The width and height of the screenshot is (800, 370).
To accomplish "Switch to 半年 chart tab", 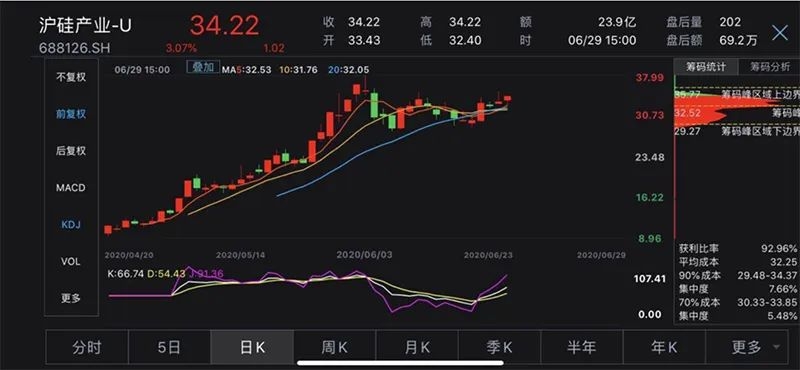I will point(582,347).
